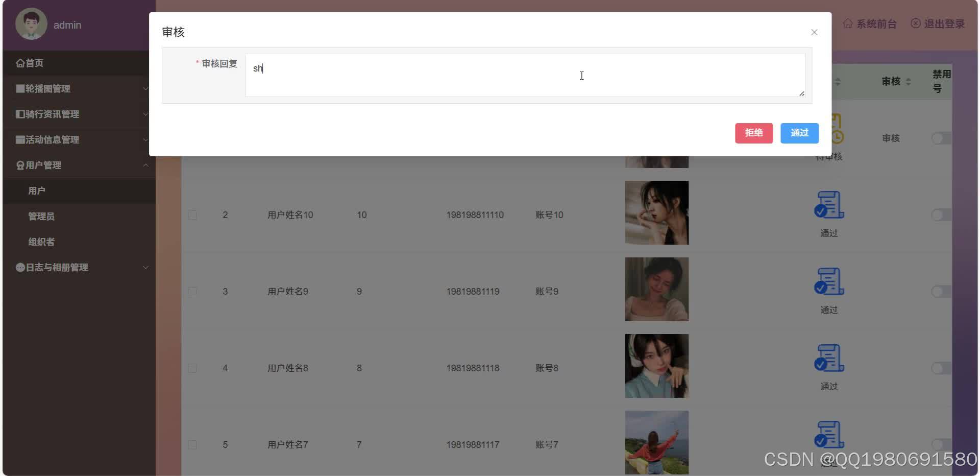
Task: Click the 轮播图管理 carousel icon
Action: (x=19, y=88)
